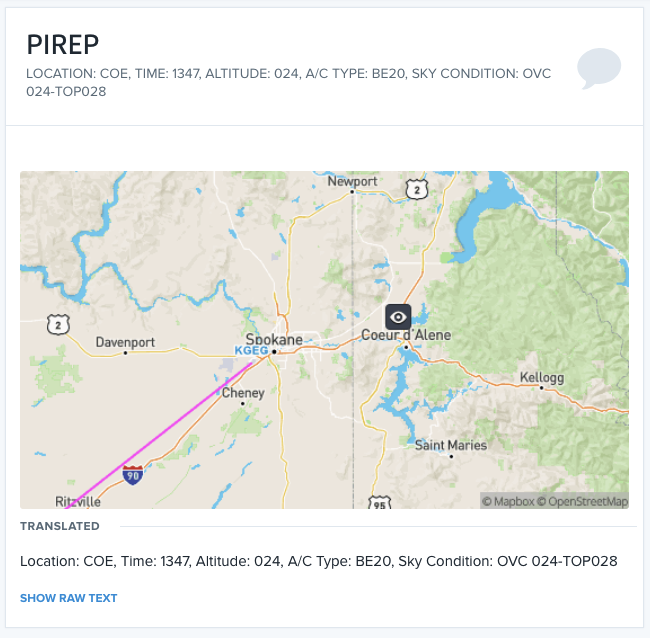Click the Coeur d'Alene city label
Image resolution: width=650 pixels, height=638 pixels.
click(x=406, y=335)
